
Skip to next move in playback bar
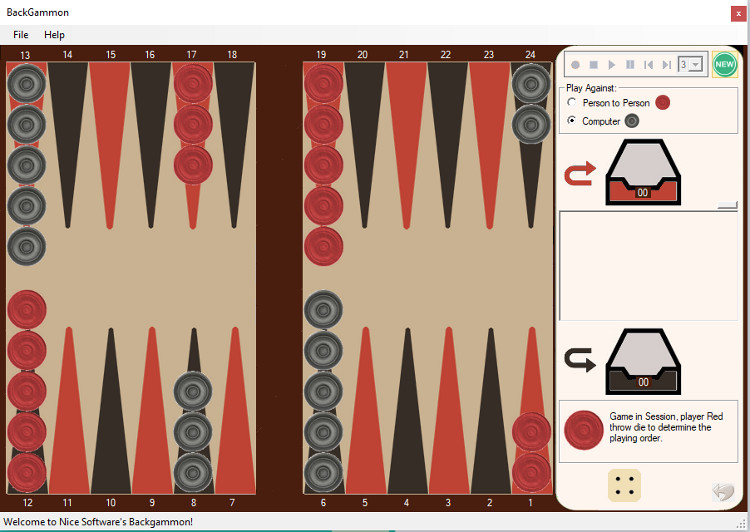point(667,65)
